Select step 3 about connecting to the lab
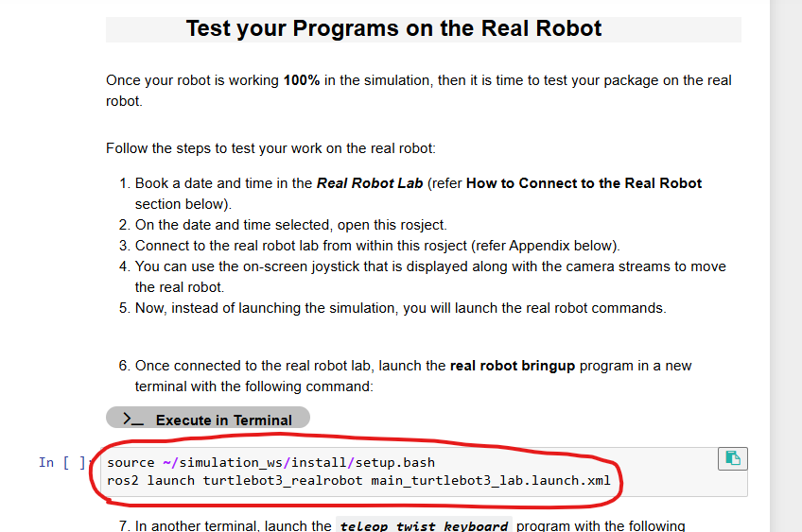Screen dimensions: 802x532 pyautogui.click(x=377, y=246)
